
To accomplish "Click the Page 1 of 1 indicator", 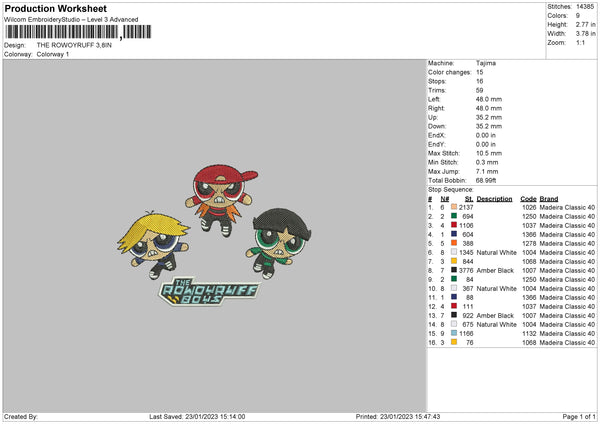I will 579,417.
